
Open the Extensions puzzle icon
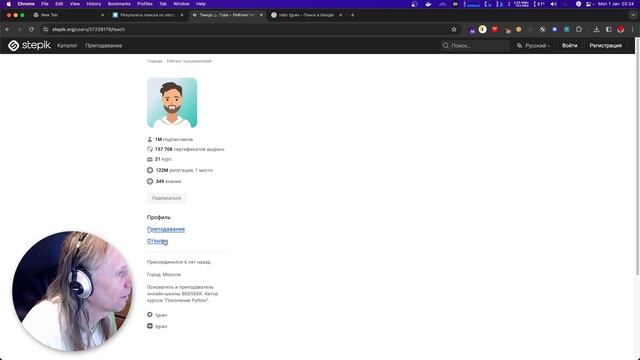[579, 29]
